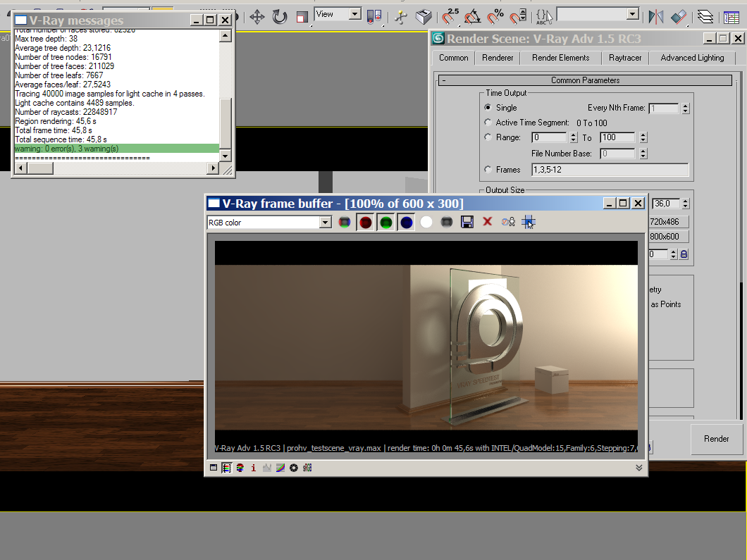747x560 pixels.
Task: Toggle the sRGB display icon
Action: 307,468
